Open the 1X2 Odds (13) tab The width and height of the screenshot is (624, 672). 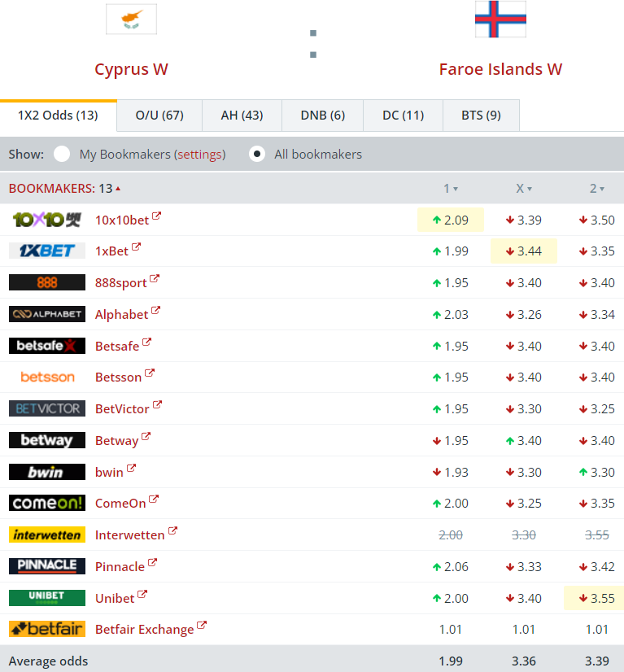click(59, 116)
